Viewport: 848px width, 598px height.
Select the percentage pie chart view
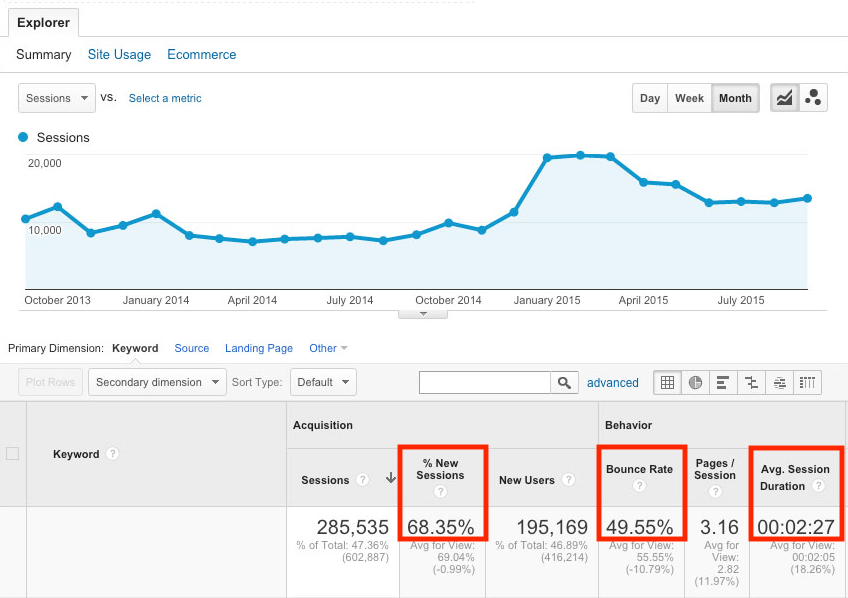point(695,383)
